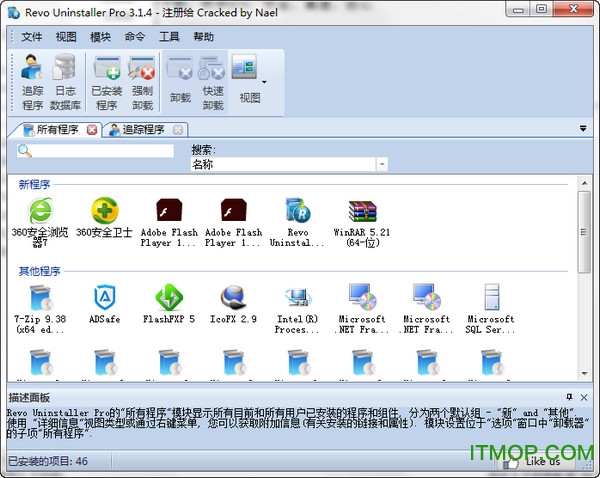Close the 描述面板 panel
This screenshot has width=600, height=478.
tap(584, 397)
